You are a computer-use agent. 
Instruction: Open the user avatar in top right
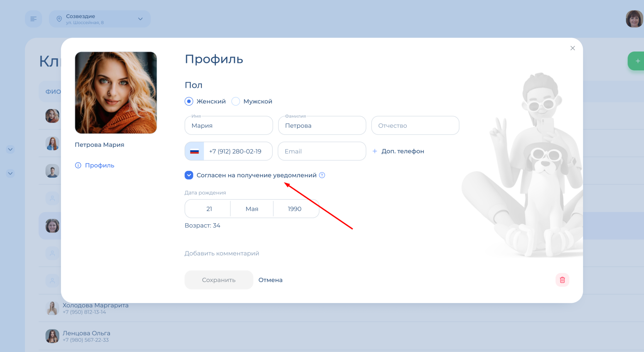(634, 19)
